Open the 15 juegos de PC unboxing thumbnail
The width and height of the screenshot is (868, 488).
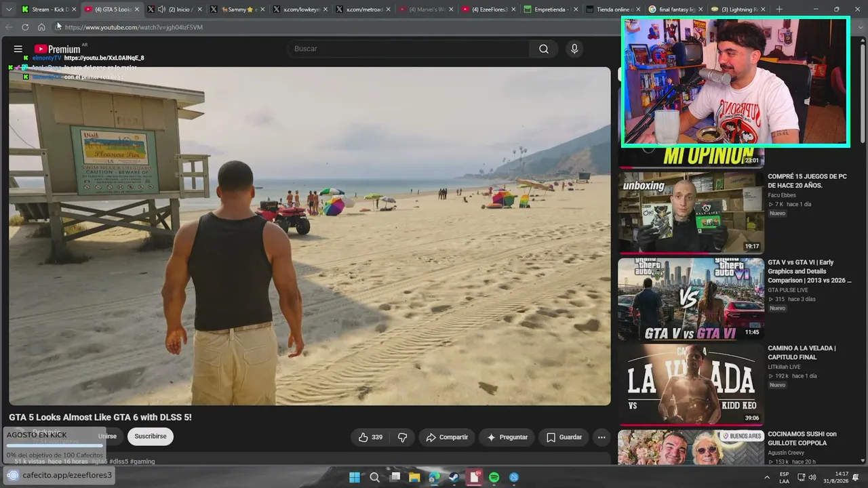(691, 213)
